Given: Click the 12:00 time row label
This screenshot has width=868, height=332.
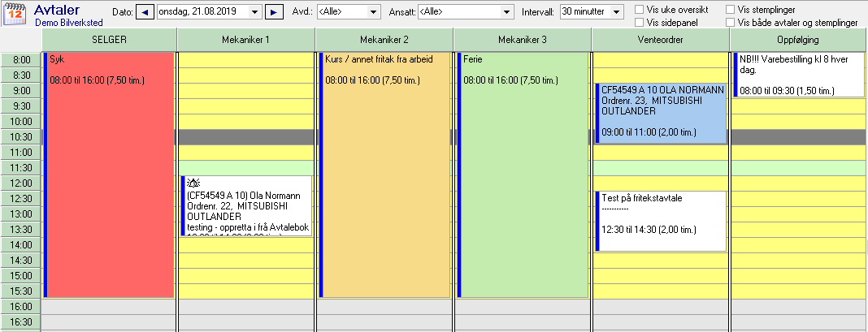Looking at the screenshot, I should [20, 183].
